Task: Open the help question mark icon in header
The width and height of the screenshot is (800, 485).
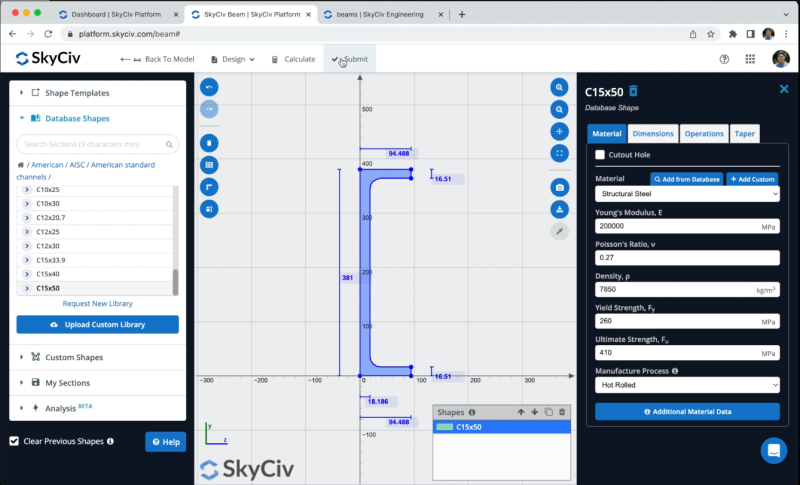Action: point(724,59)
